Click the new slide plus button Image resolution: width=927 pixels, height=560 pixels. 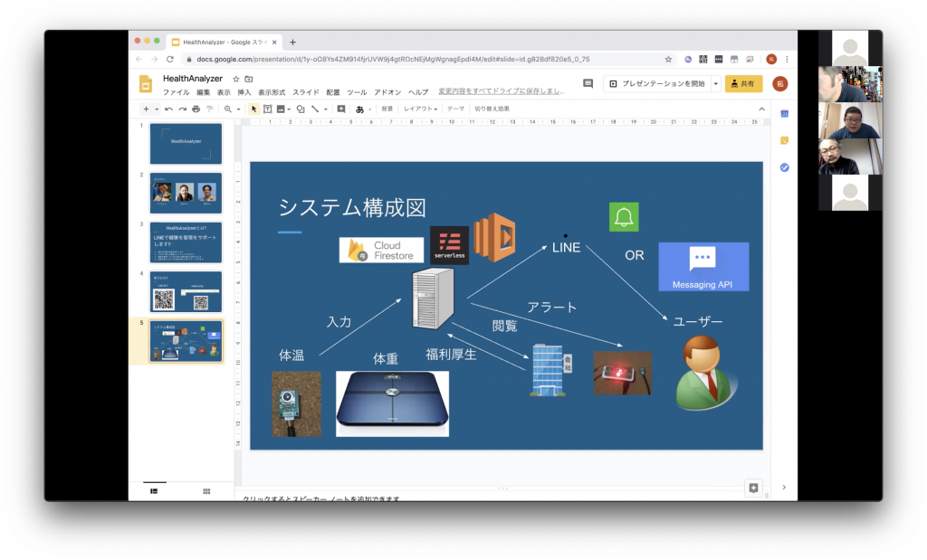tap(146, 109)
